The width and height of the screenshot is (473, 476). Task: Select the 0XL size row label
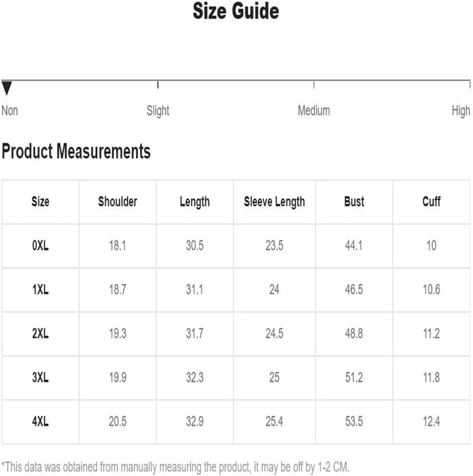coord(40,246)
